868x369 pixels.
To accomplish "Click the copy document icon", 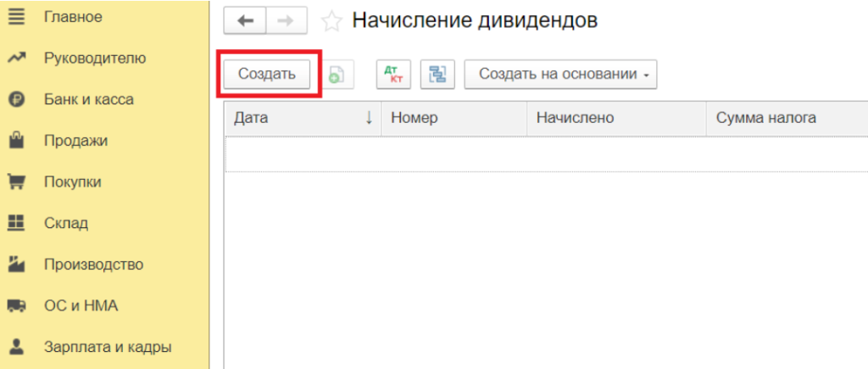I will (x=337, y=75).
